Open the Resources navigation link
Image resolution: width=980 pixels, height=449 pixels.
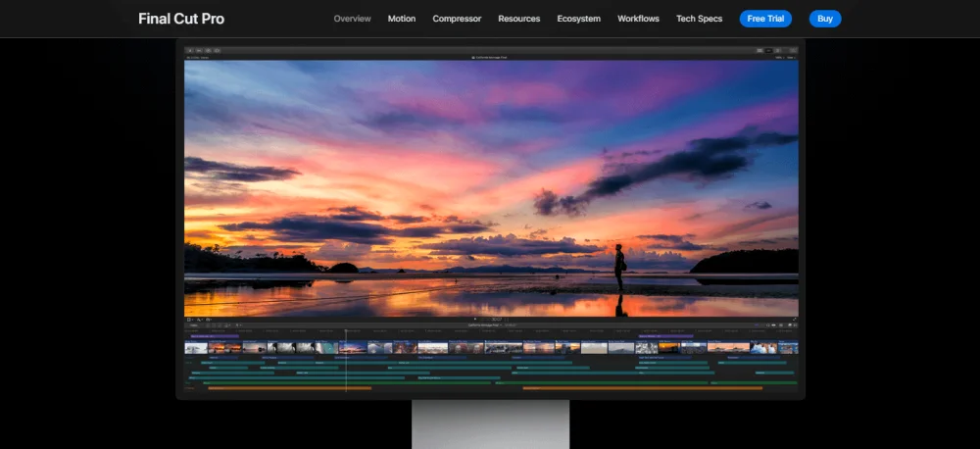tap(518, 19)
